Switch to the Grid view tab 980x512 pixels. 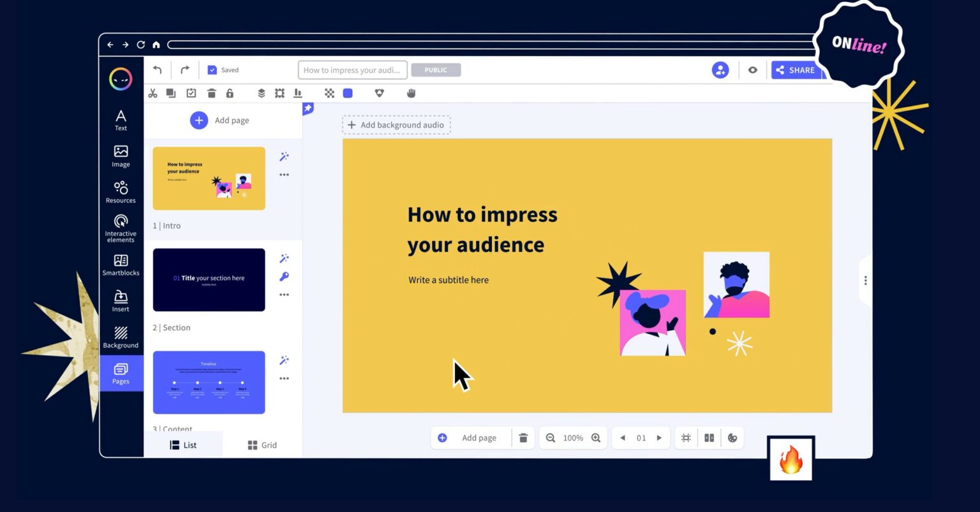(x=262, y=444)
